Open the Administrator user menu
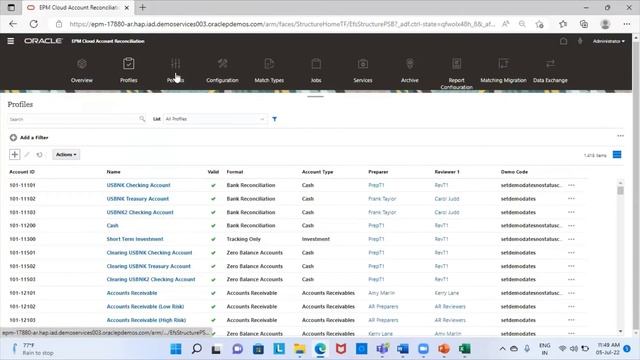The image size is (640, 360). 609,41
